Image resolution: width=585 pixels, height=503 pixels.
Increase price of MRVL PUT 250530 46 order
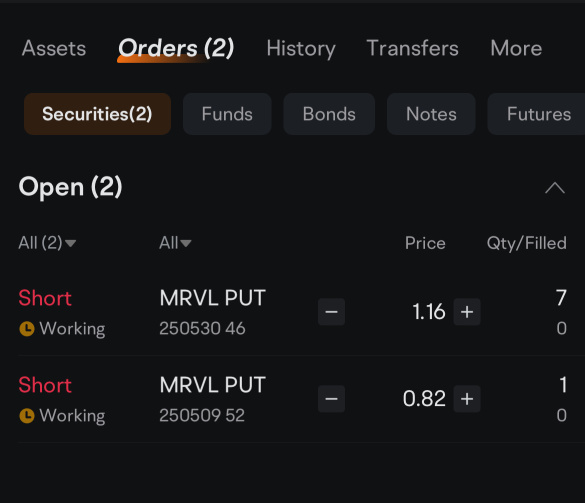[x=467, y=312]
